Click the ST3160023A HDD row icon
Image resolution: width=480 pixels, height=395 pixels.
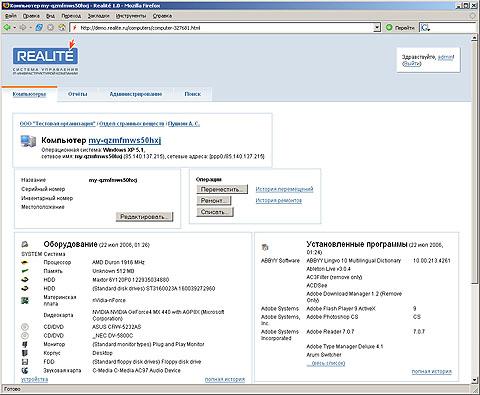[x=25, y=288]
